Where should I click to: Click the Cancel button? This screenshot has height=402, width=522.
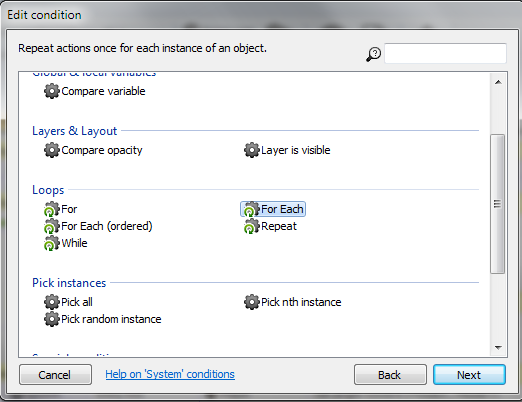(55, 375)
